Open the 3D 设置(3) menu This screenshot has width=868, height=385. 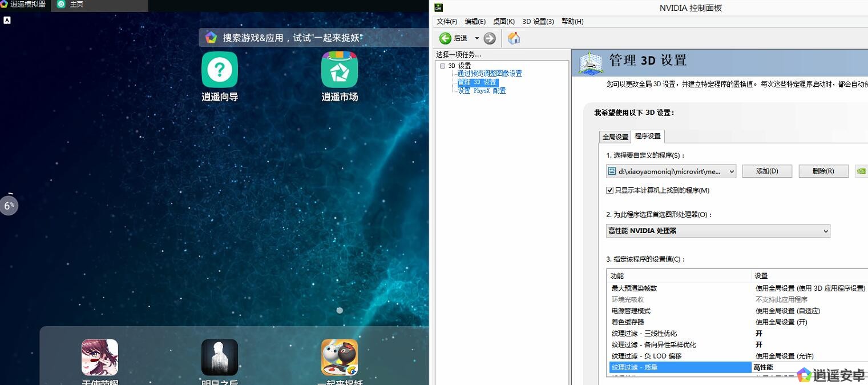coord(538,22)
